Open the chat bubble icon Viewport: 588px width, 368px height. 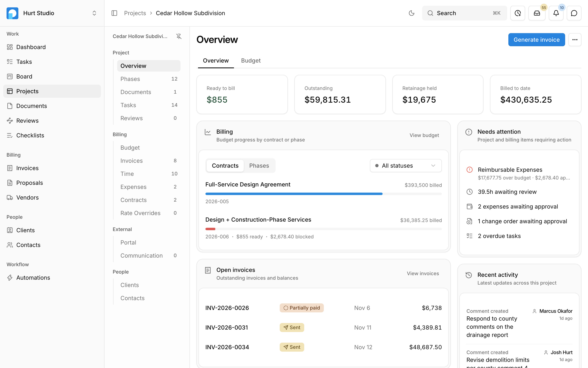click(574, 13)
